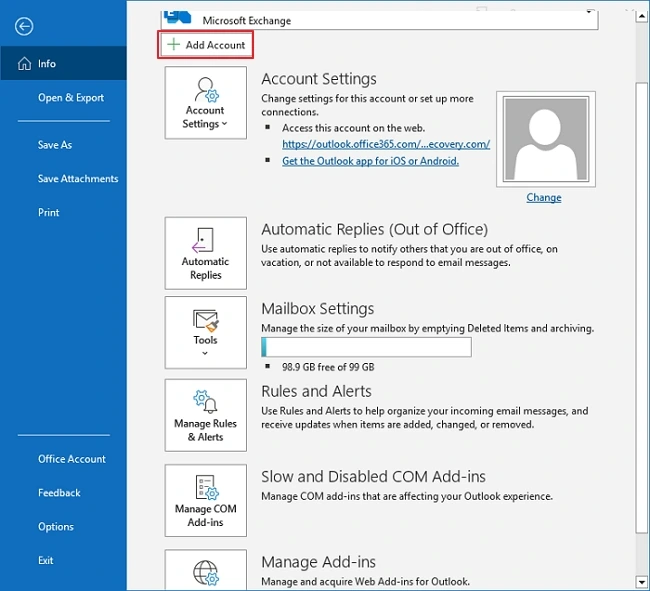The width and height of the screenshot is (650, 591).
Task: Click the mailbox storage usage bar
Action: coord(366,347)
